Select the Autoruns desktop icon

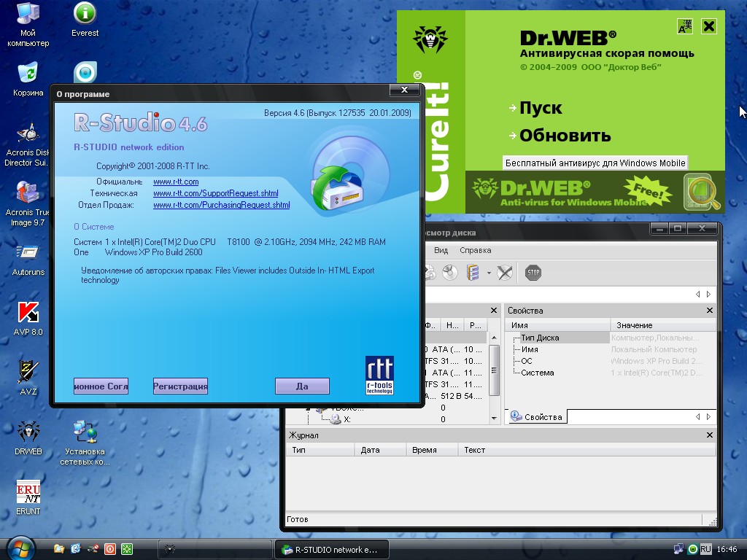click(28, 260)
